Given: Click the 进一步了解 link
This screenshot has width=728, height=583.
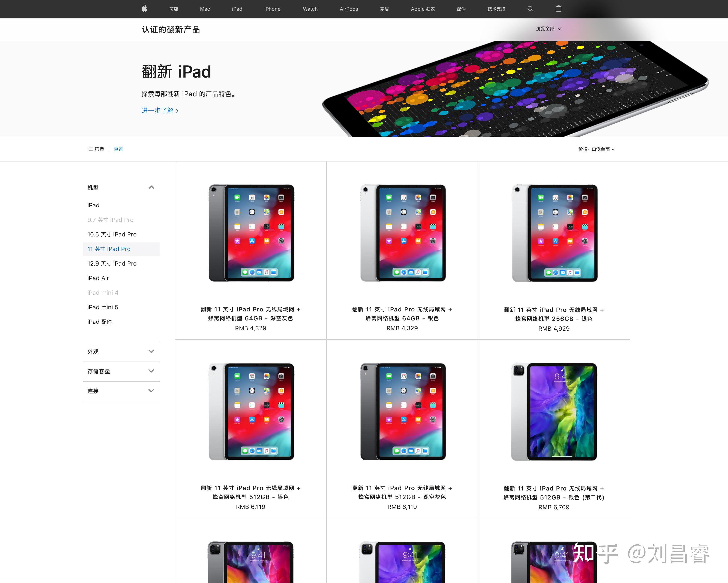Looking at the screenshot, I should pyautogui.click(x=160, y=110).
